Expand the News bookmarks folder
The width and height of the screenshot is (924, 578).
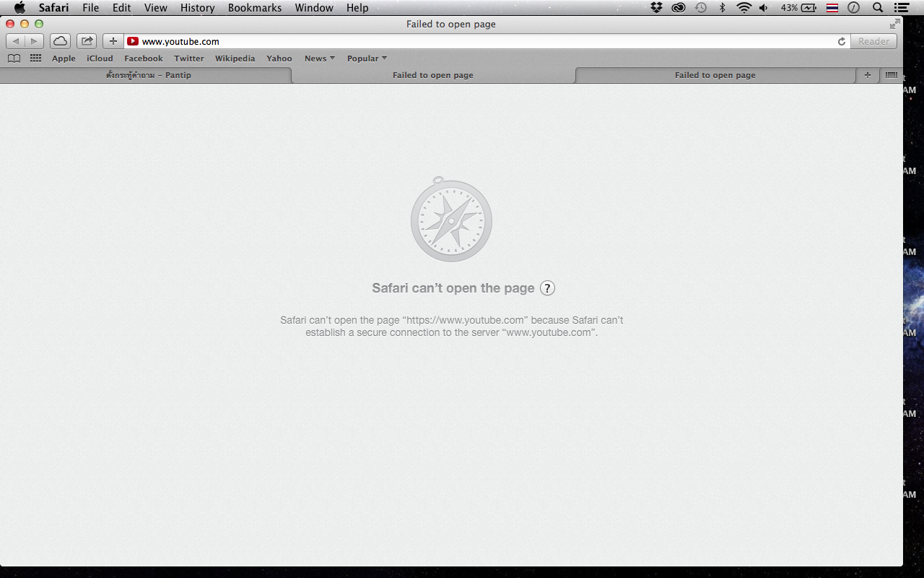pyautogui.click(x=319, y=59)
